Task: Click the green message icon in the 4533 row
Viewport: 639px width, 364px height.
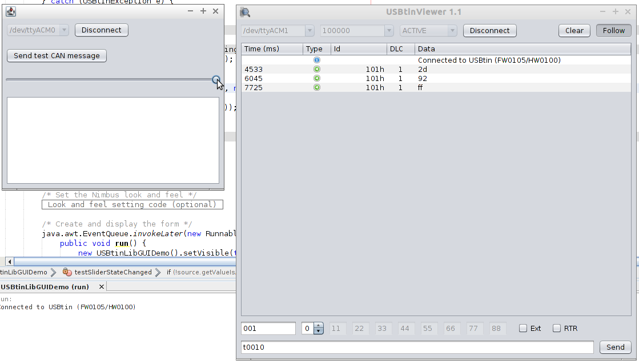Action: click(x=317, y=69)
